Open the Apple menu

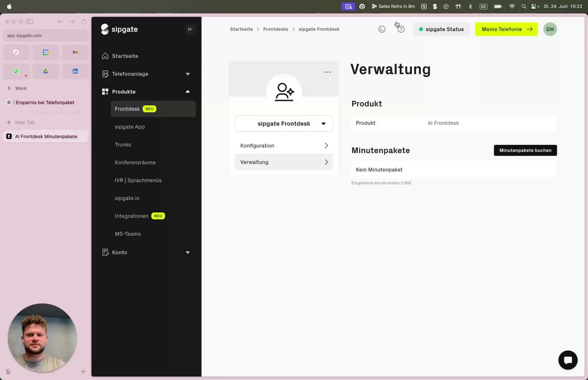tap(9, 6)
